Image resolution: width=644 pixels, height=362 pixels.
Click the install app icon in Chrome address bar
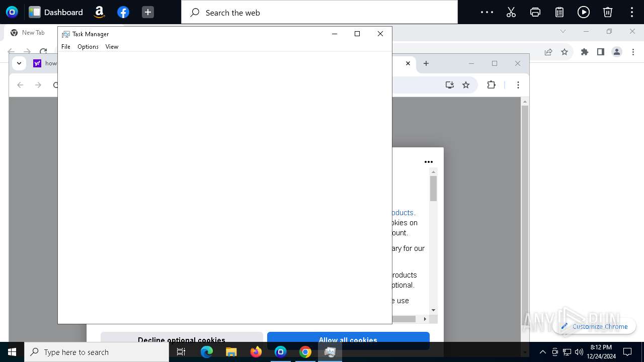[x=450, y=85]
